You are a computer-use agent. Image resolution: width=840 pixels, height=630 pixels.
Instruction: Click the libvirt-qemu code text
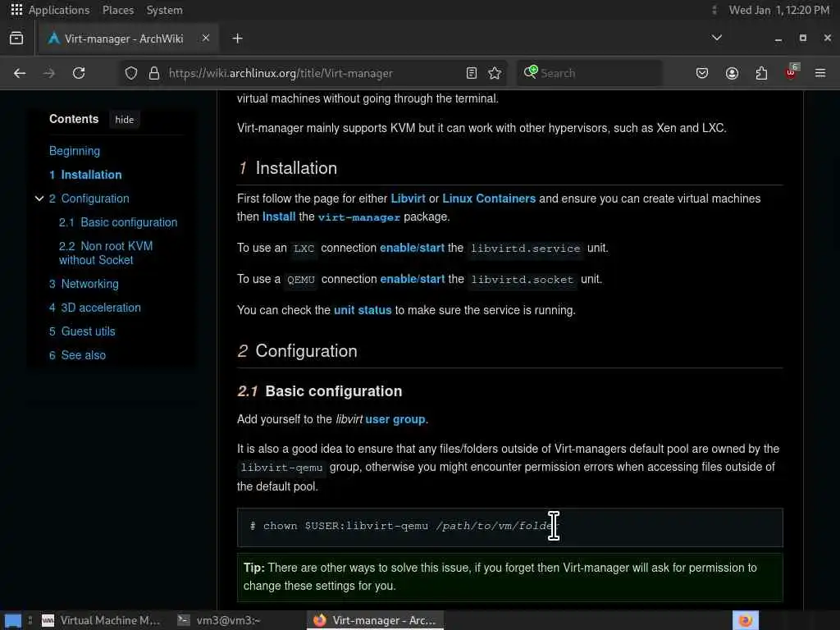click(282, 468)
